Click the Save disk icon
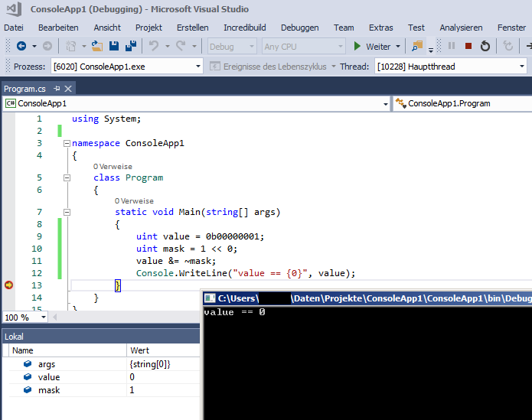The image size is (532, 420). coord(114,46)
